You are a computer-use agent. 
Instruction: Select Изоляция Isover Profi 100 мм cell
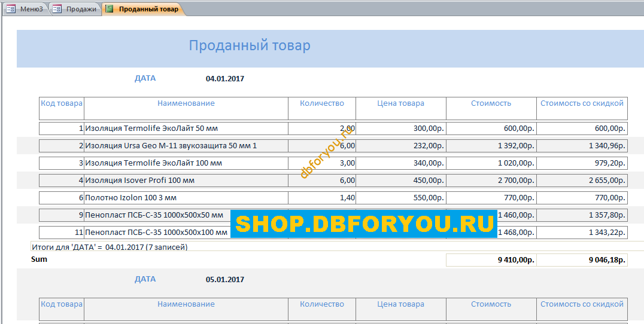point(186,180)
